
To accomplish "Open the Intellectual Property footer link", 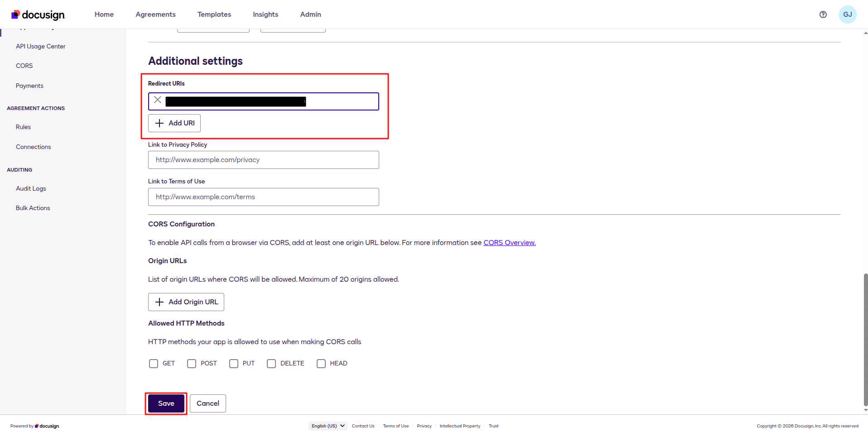I will pos(460,426).
